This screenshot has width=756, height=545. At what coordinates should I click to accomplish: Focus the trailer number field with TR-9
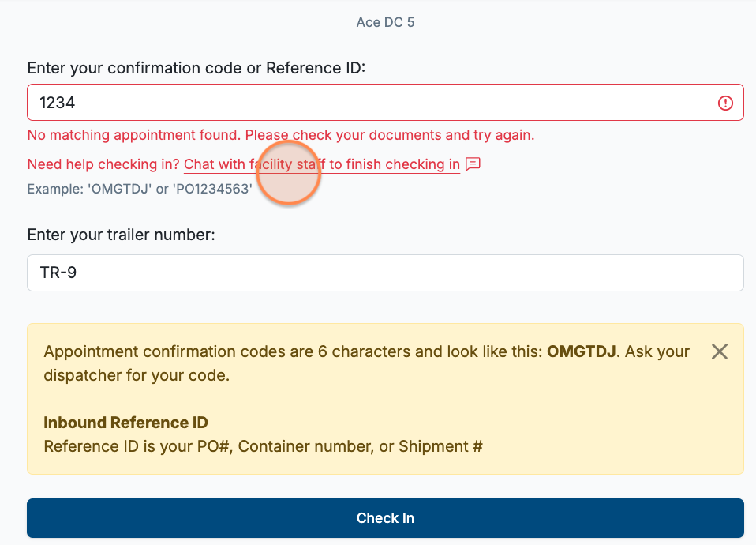click(385, 272)
